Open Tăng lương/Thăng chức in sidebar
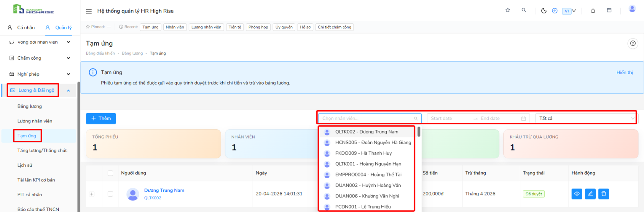This screenshot has height=212, width=644. (42, 150)
